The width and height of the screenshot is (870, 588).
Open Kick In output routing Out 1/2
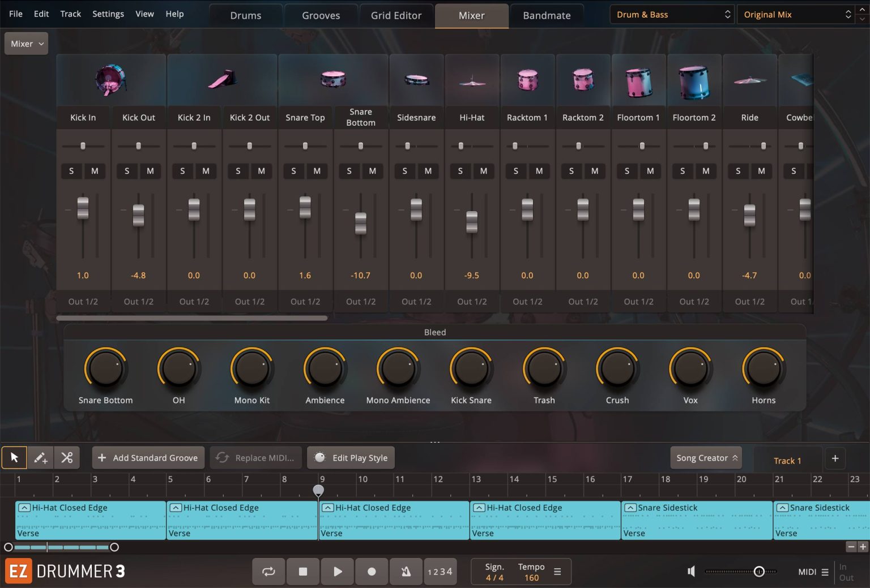coord(83,302)
